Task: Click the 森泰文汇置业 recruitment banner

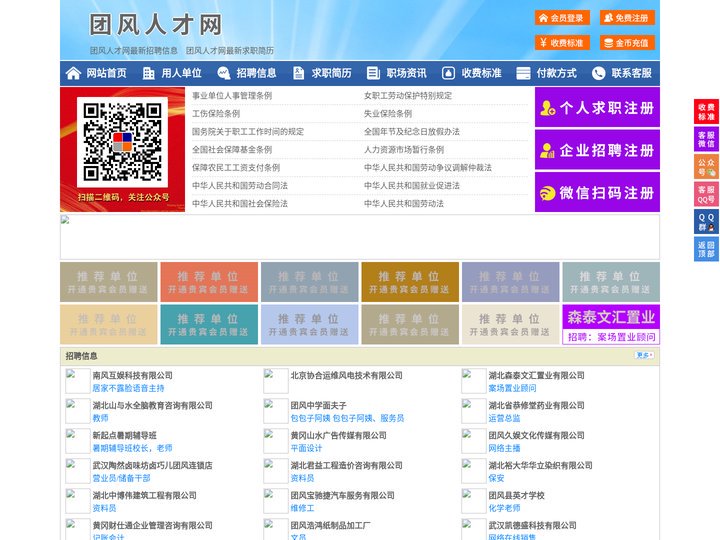Action: coord(611,325)
